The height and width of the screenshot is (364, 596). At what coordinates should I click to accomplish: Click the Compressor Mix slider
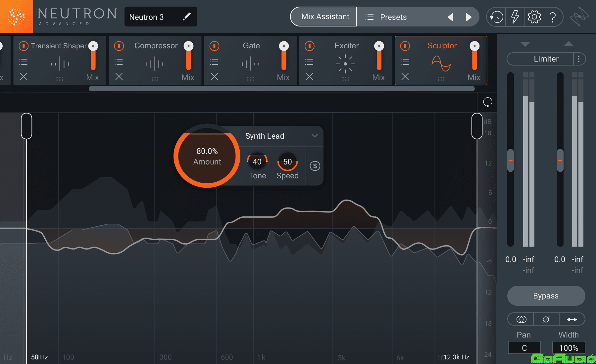coord(188,56)
